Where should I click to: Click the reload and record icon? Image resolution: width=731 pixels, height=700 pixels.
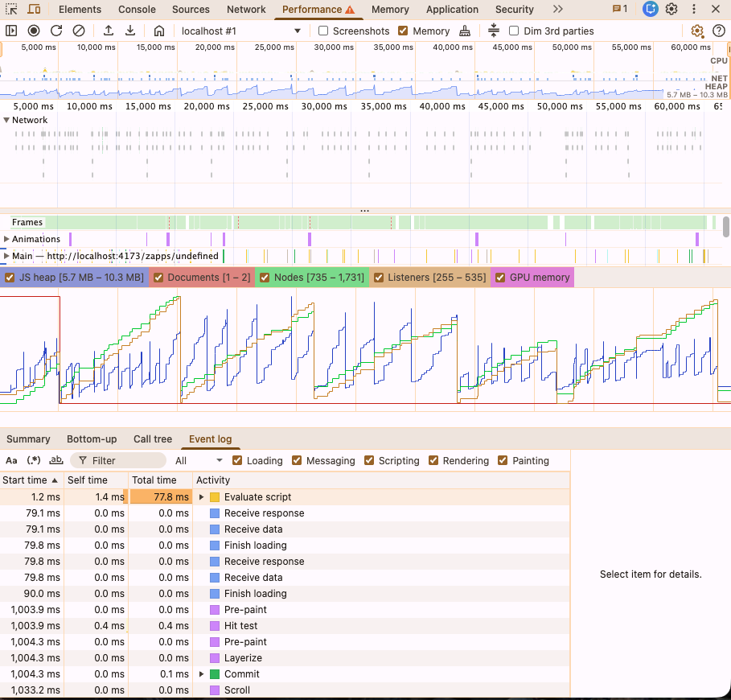[x=56, y=31]
